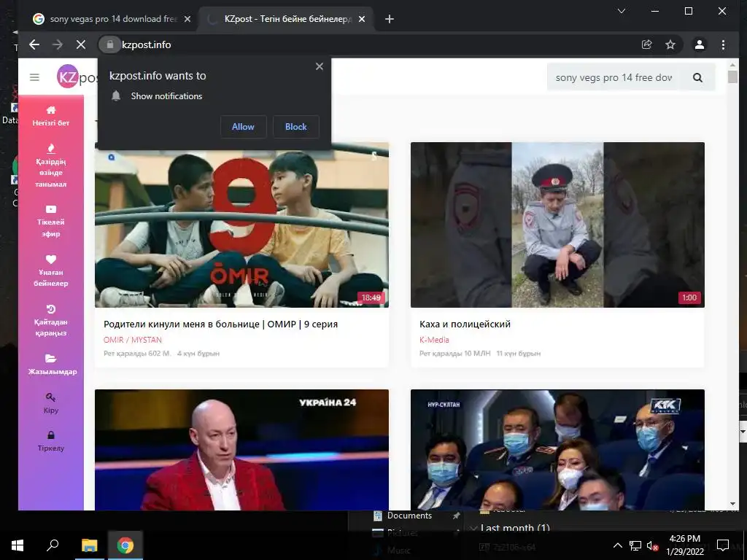Click the network tray icon
The width and height of the screenshot is (747, 560).
pos(635,545)
